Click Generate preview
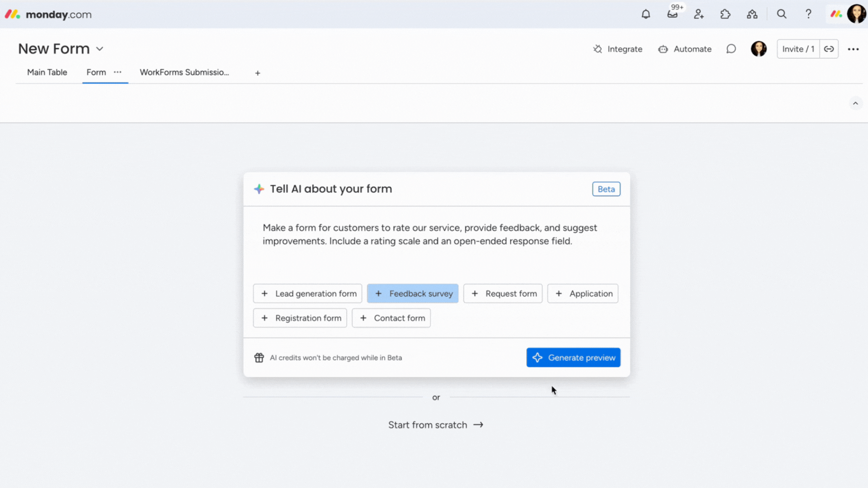 coord(573,357)
